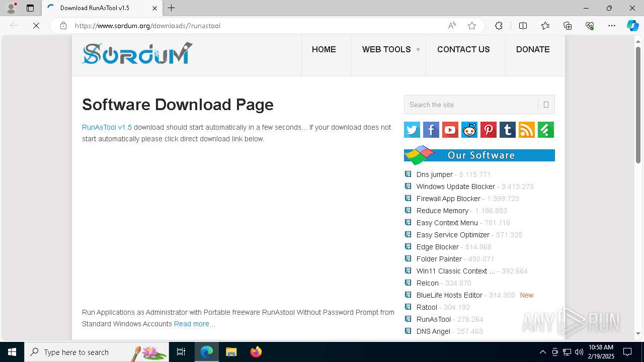
Task: Open browser Extensions icon
Action: click(499, 26)
